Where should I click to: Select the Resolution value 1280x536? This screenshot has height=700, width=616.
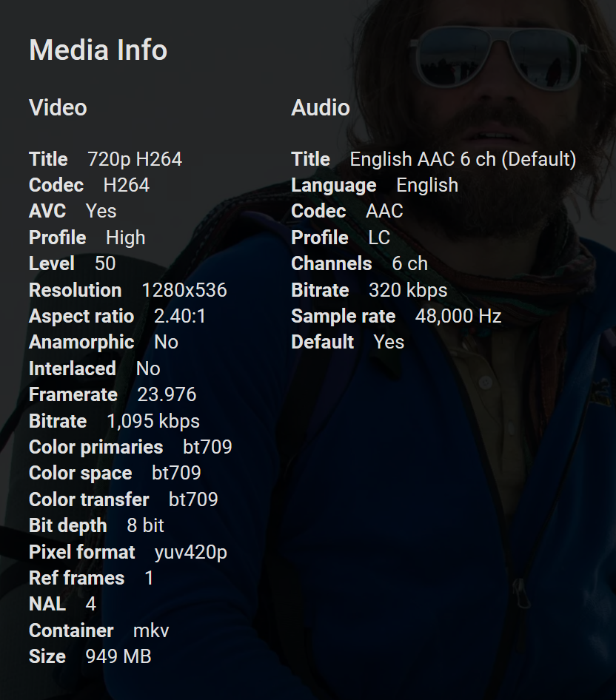coord(184,290)
